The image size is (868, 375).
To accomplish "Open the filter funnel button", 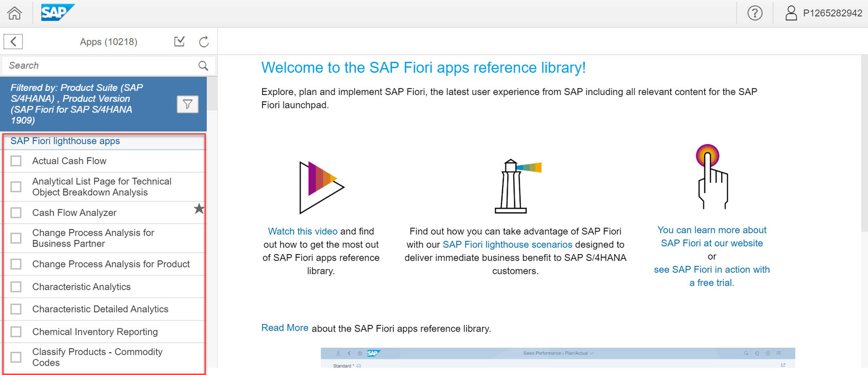I will pos(188,104).
